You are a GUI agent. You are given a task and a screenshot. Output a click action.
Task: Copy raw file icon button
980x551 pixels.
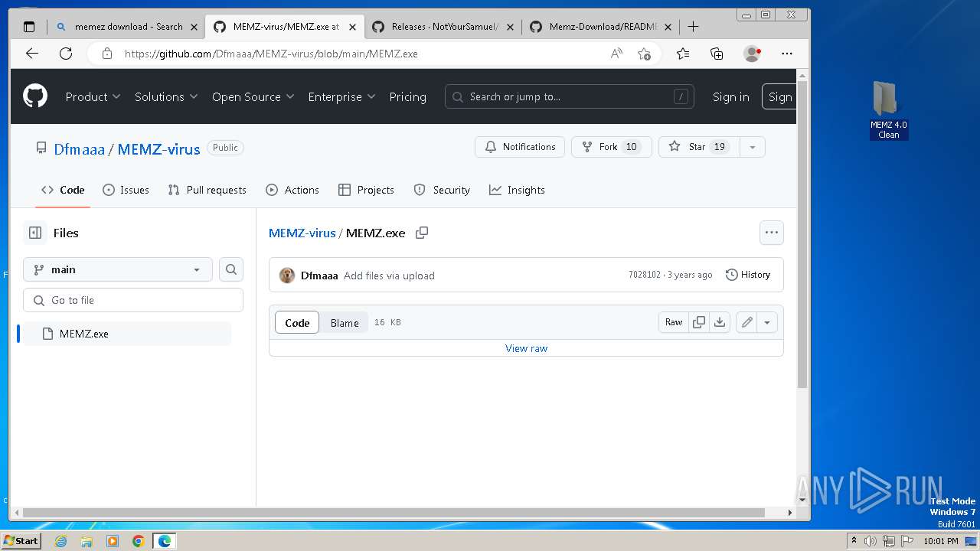[x=699, y=322]
